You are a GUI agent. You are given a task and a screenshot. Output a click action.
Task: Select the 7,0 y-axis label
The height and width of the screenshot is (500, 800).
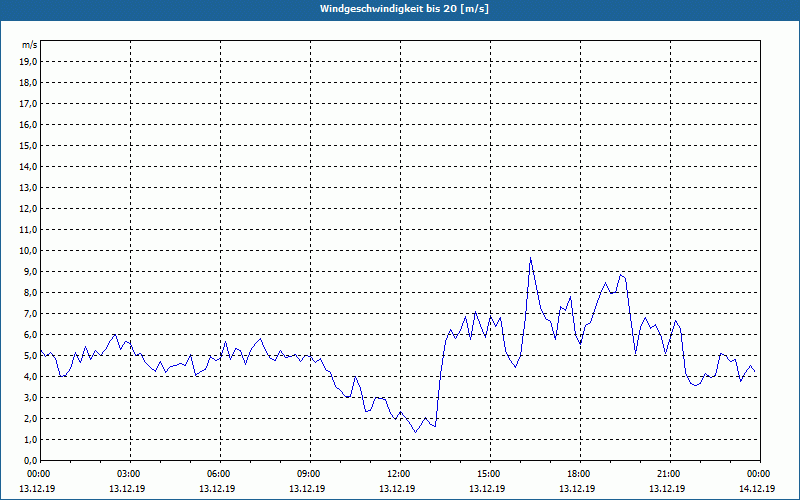(30, 313)
